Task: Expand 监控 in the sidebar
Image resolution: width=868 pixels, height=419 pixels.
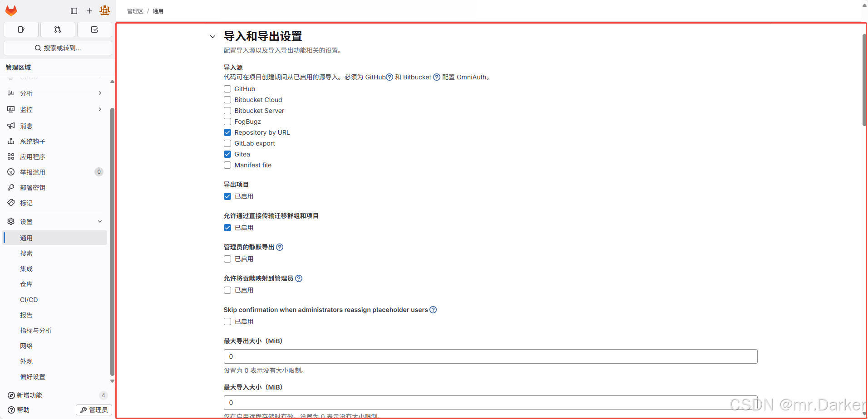Action: [55, 109]
